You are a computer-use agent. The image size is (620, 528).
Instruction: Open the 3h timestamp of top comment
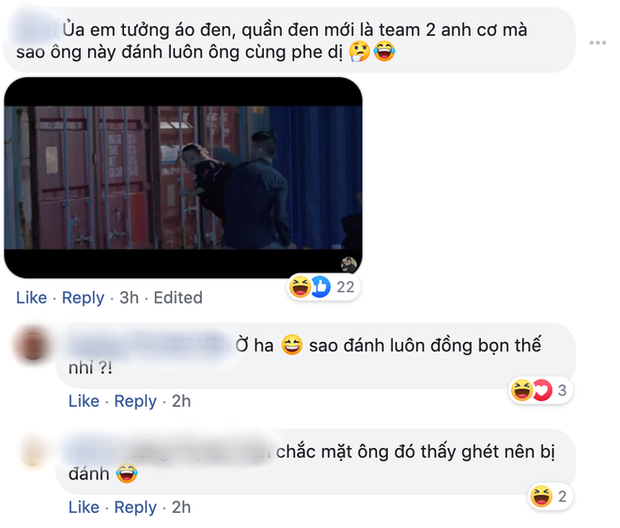[x=129, y=297]
